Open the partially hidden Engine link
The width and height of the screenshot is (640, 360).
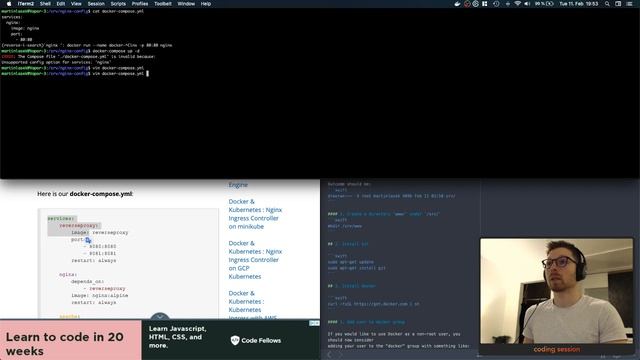(238, 184)
